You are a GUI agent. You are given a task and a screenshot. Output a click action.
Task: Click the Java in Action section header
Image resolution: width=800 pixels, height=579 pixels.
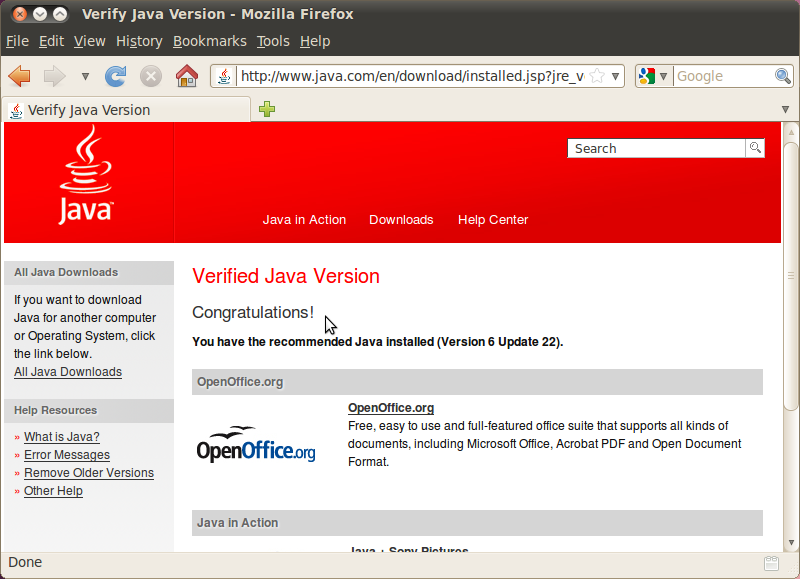(477, 523)
